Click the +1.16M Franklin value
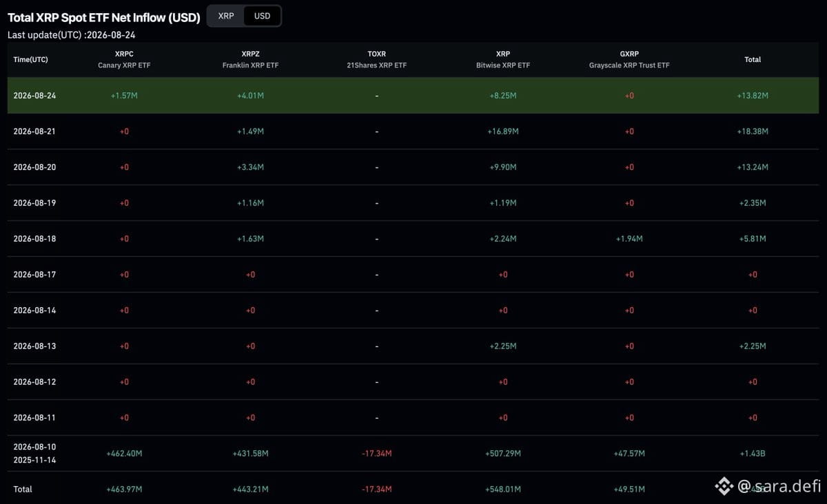This screenshot has width=827, height=504. (250, 203)
